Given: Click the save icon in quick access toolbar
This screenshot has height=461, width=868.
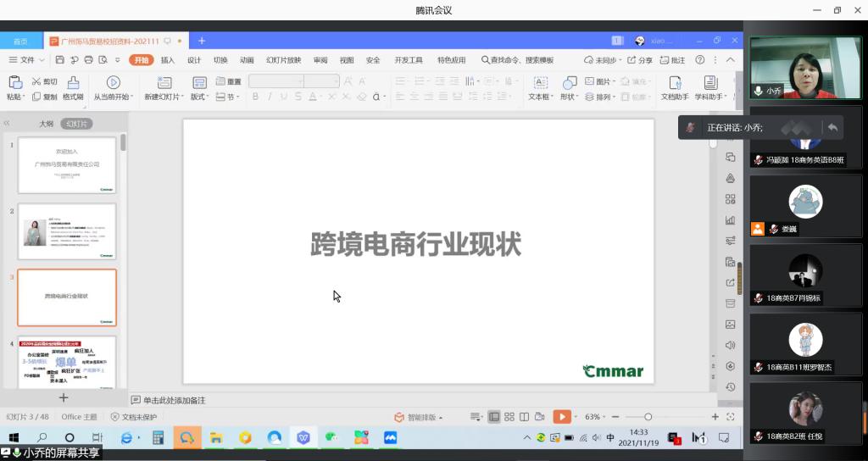Looking at the screenshot, I should (60, 60).
